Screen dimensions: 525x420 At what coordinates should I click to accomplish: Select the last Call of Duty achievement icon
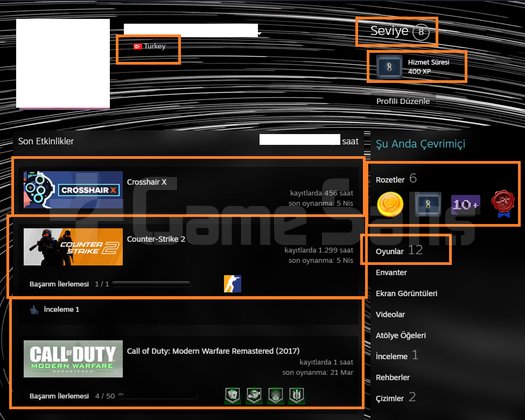click(x=296, y=396)
